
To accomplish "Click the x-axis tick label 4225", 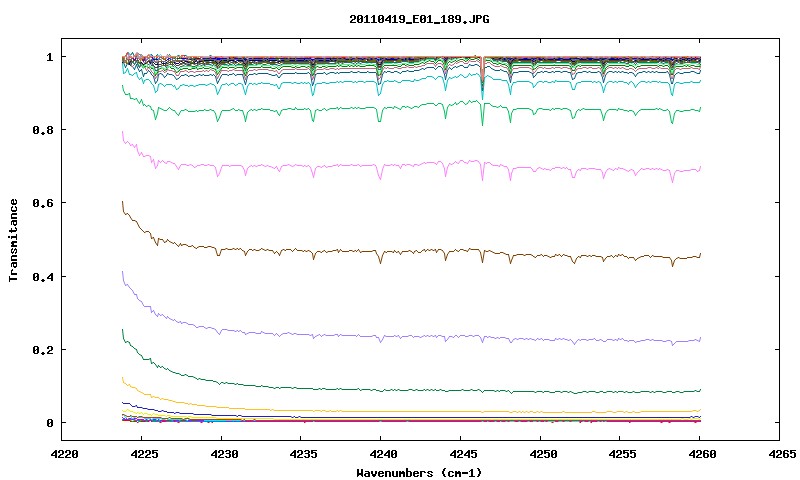I will click(x=144, y=454).
